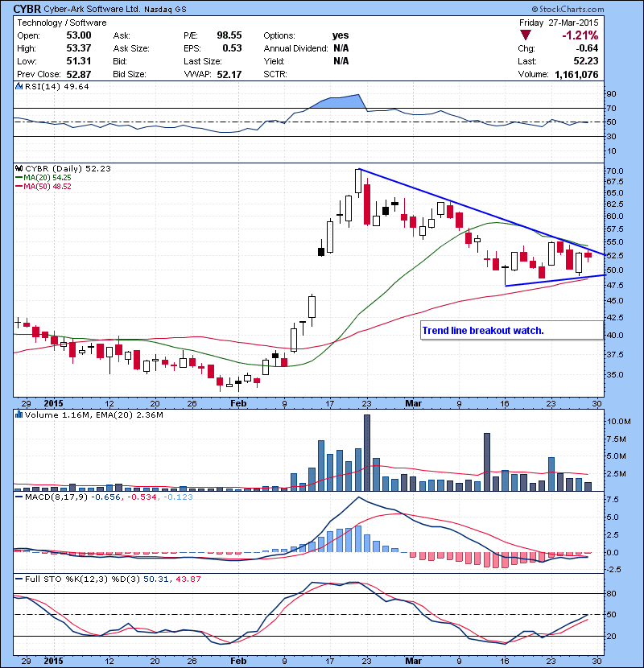644x668 pixels.
Task: Select the CYBR ticker symbol in the title
Action: tap(27, 9)
